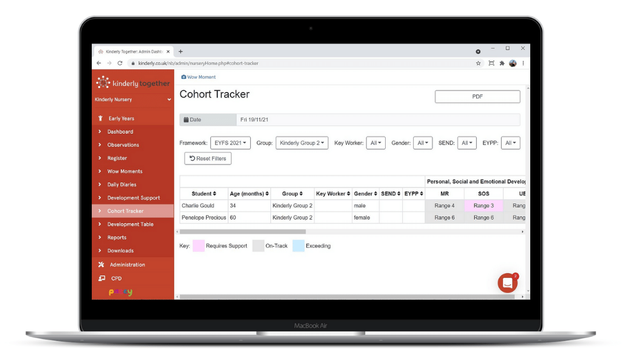Open Daily Diaries in the sidebar
This screenshot has width=622, height=364.
pos(133,184)
